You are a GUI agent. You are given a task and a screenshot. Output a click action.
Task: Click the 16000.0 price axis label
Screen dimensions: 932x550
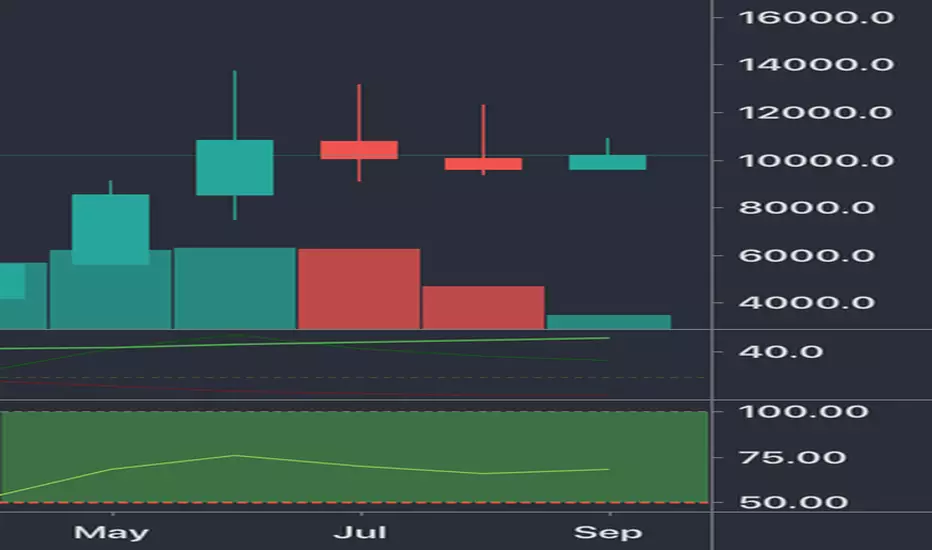816,17
